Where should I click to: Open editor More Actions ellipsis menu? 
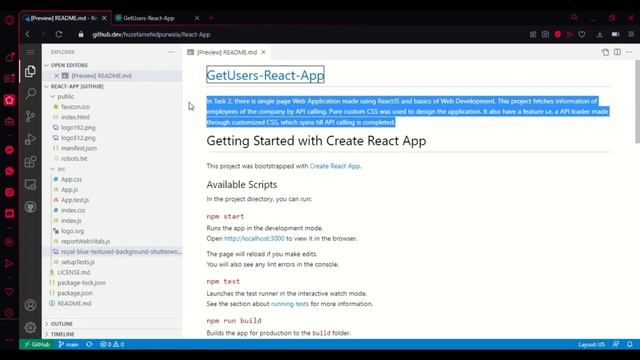(x=629, y=52)
